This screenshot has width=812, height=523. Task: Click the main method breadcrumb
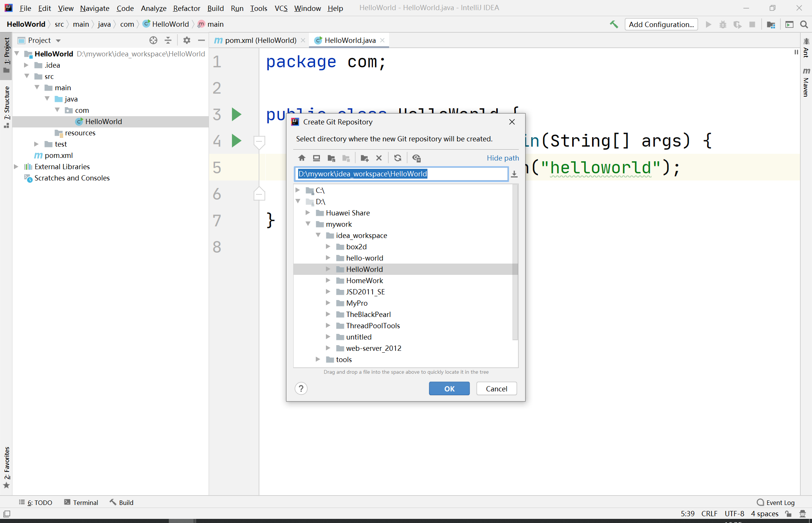point(211,24)
